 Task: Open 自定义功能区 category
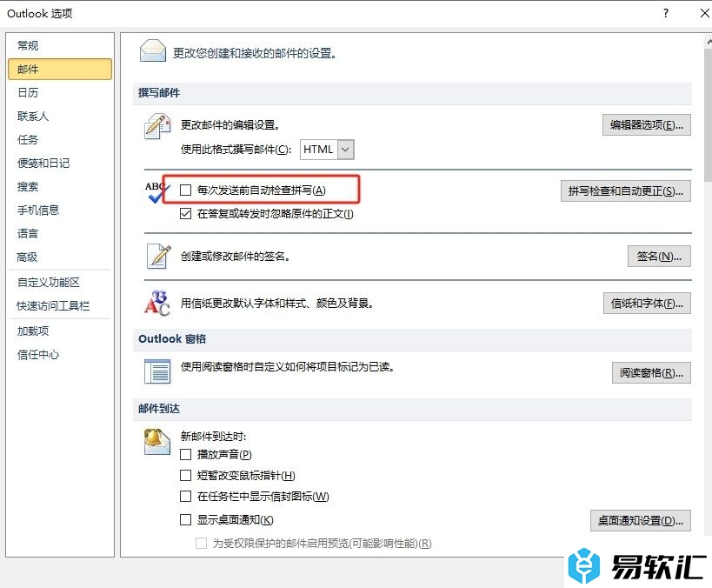(x=59, y=282)
